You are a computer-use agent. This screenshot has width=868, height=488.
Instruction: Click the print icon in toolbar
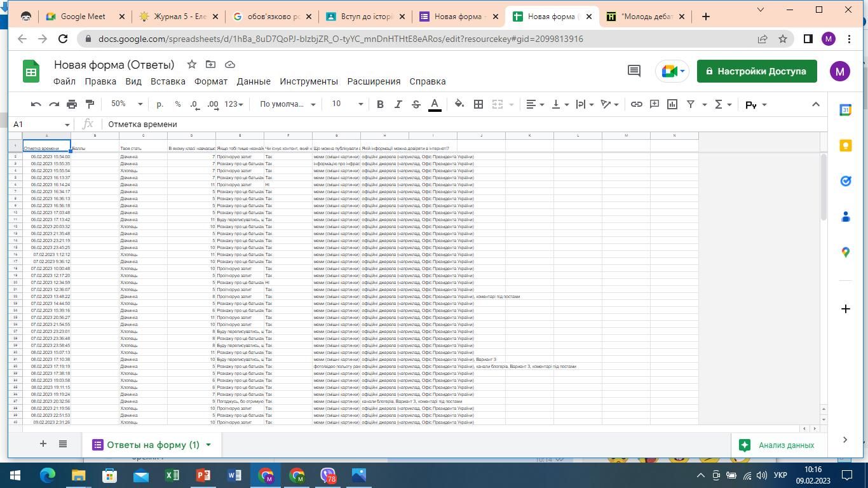[72, 104]
